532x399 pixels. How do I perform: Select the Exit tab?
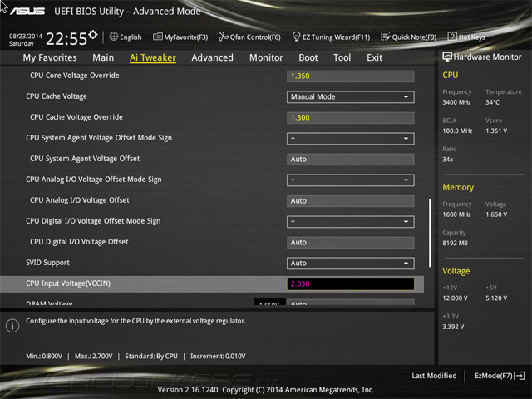[374, 57]
